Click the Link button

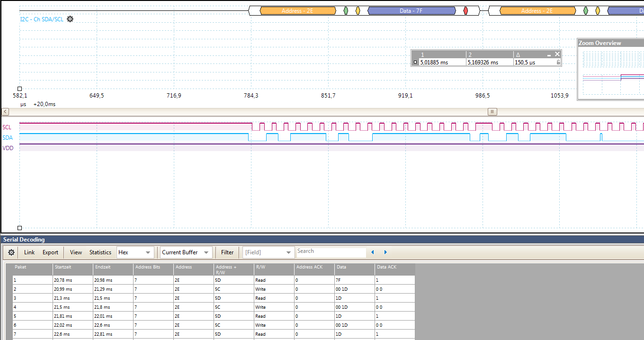[x=29, y=252]
